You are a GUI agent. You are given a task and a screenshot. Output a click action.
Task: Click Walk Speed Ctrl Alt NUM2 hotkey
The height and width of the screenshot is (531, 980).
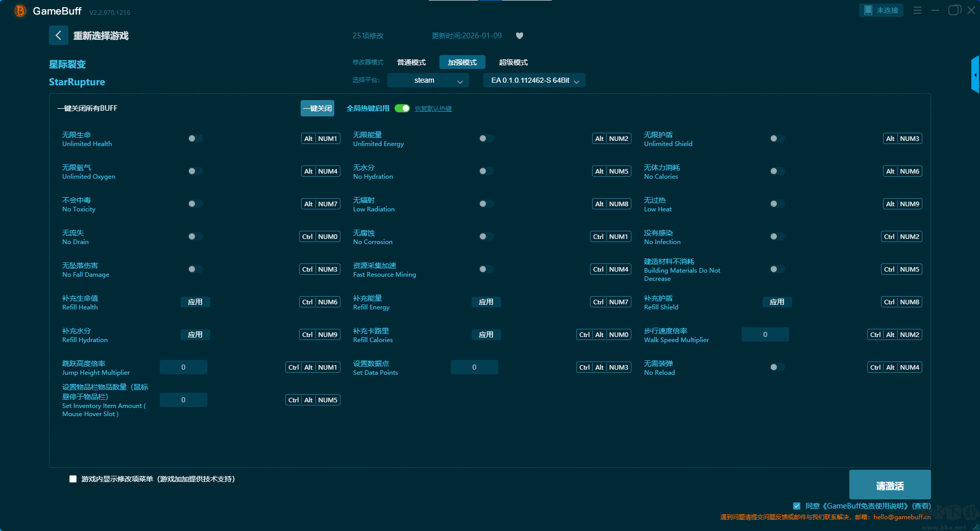(895, 334)
